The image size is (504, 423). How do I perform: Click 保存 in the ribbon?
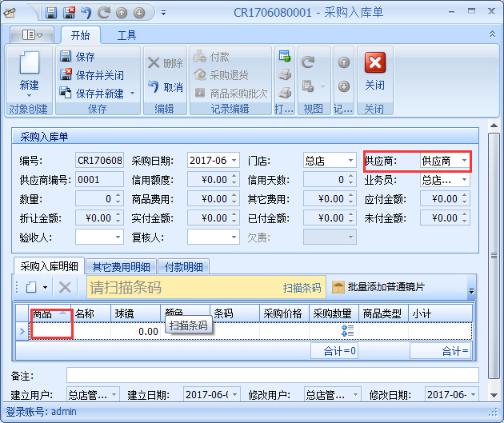(x=78, y=57)
